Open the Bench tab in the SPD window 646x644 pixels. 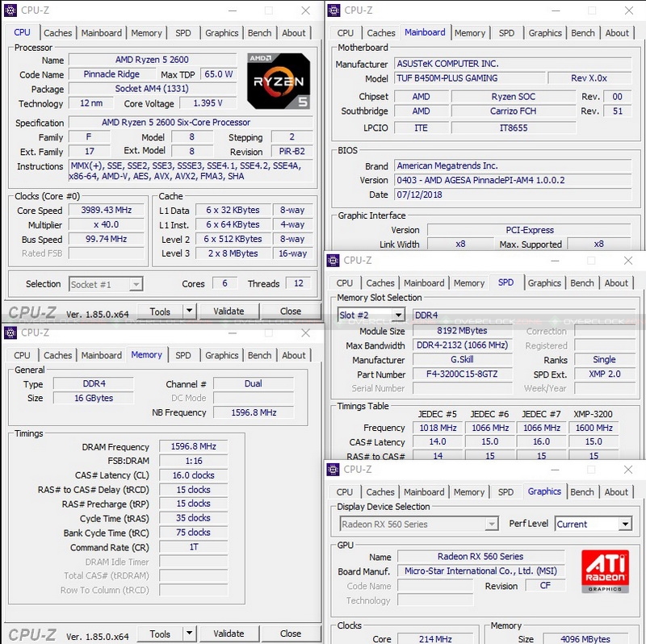[581, 283]
